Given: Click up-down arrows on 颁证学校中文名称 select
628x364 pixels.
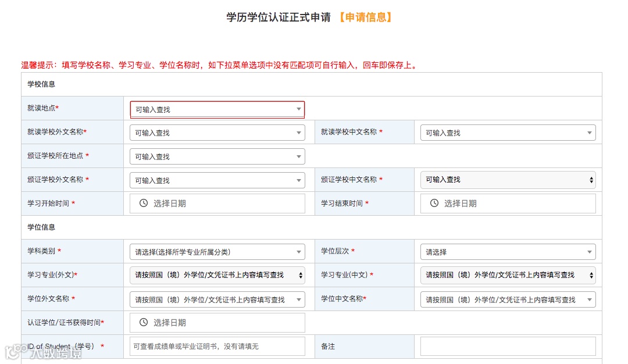Looking at the screenshot, I should (x=591, y=180).
